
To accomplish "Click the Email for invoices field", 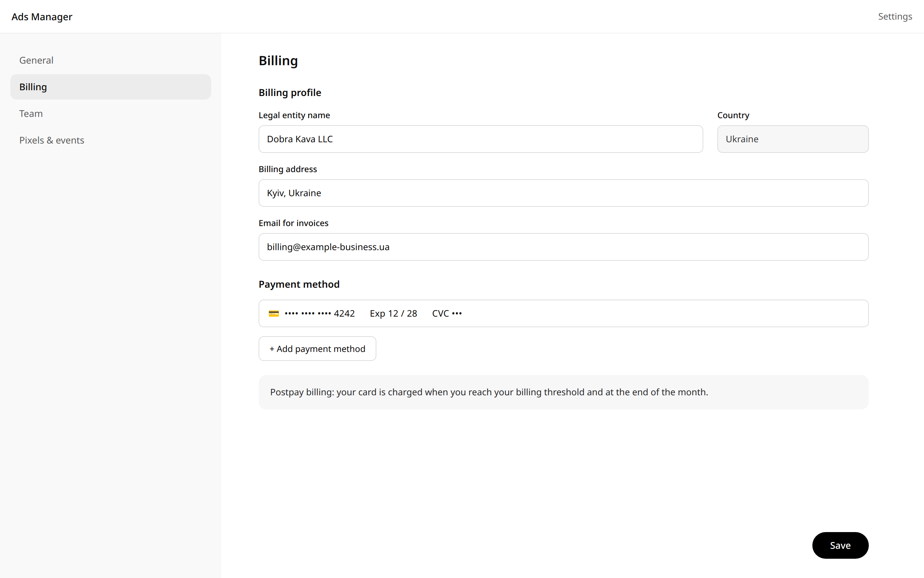I will pyautogui.click(x=564, y=247).
